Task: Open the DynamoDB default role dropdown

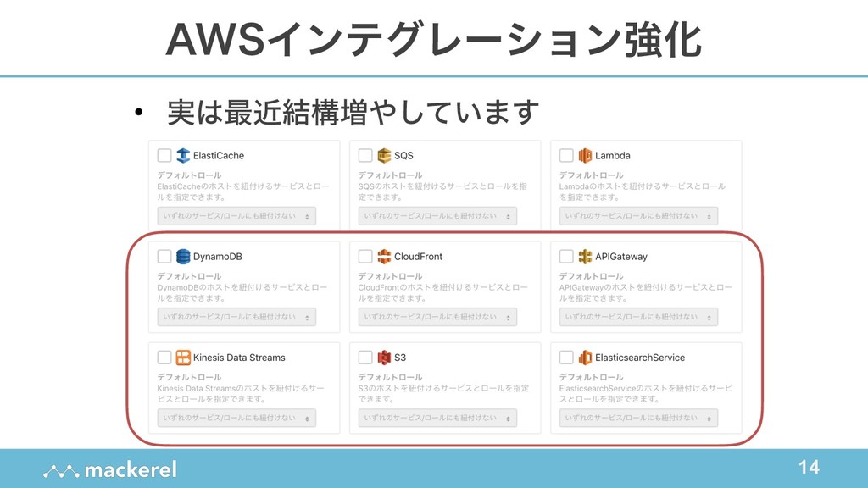Action: [x=237, y=317]
